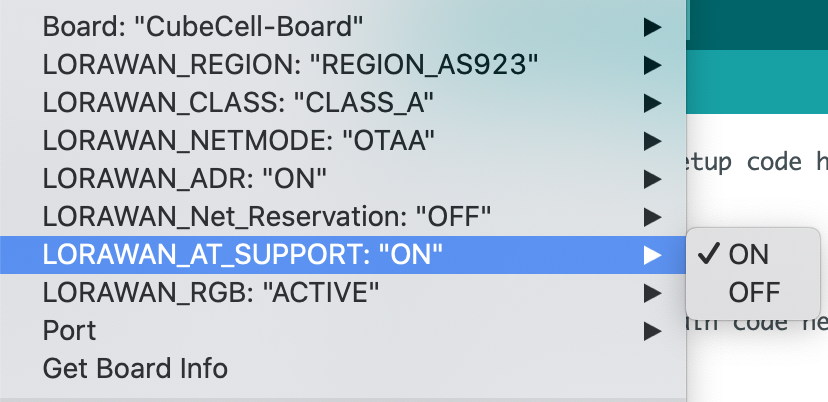Click the arrow beside LORAWAN_ADR
The width and height of the screenshot is (828, 402).
click(653, 179)
